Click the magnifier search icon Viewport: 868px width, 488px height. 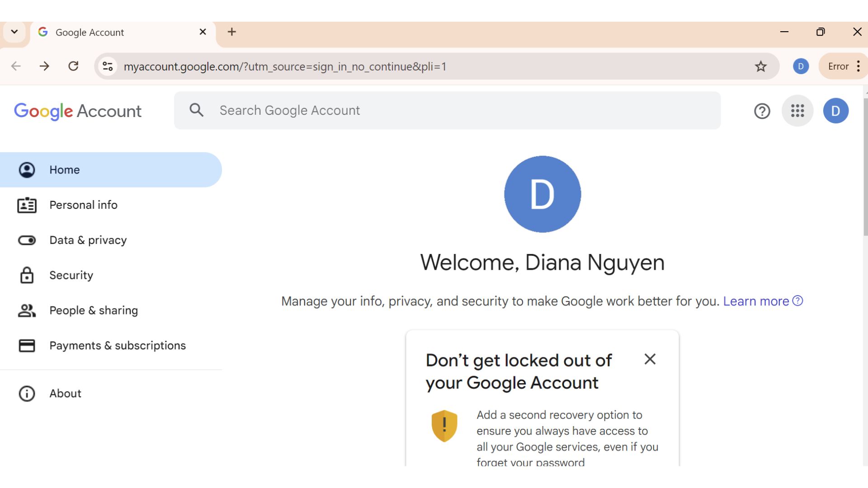[196, 110]
